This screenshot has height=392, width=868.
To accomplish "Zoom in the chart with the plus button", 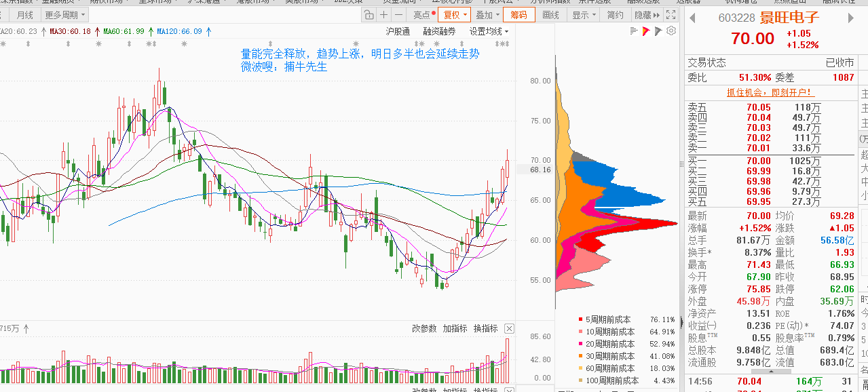I will (x=384, y=14).
